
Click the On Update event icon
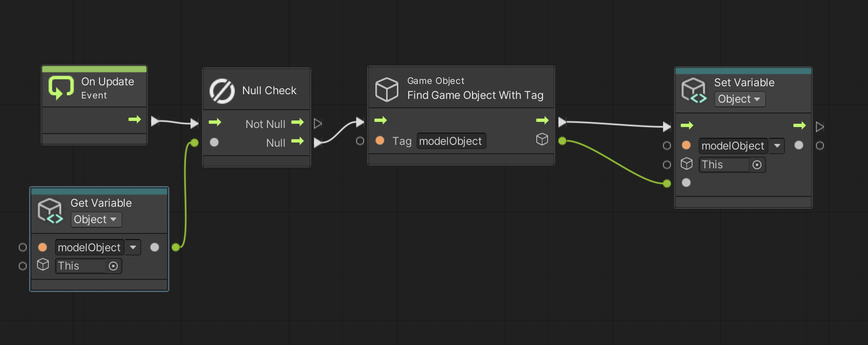point(61,88)
